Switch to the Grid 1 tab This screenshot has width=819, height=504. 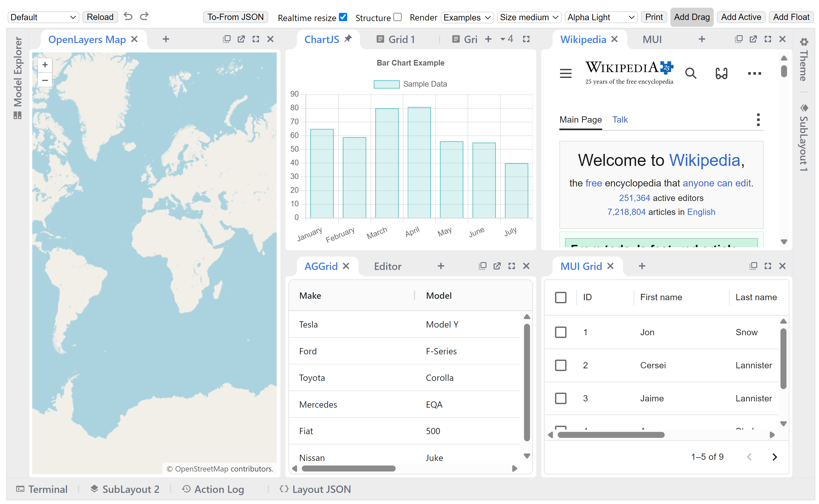pyautogui.click(x=396, y=39)
